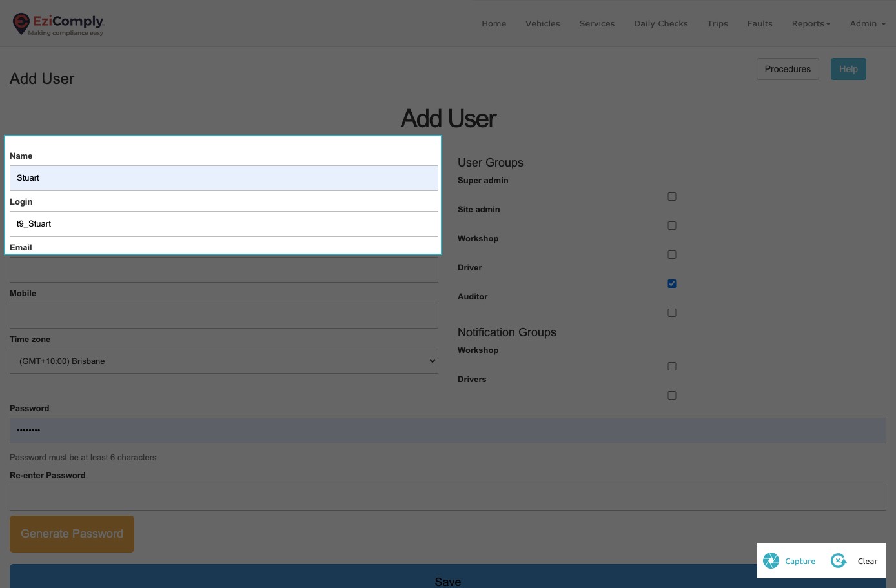This screenshot has width=896, height=588.
Task: Open the Services menu item
Action: coord(596,23)
